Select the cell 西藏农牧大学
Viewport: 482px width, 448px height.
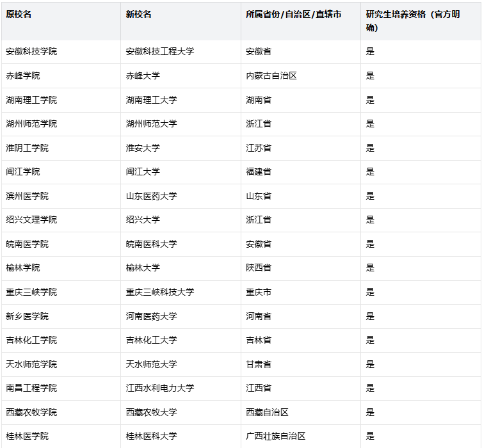[181, 413]
